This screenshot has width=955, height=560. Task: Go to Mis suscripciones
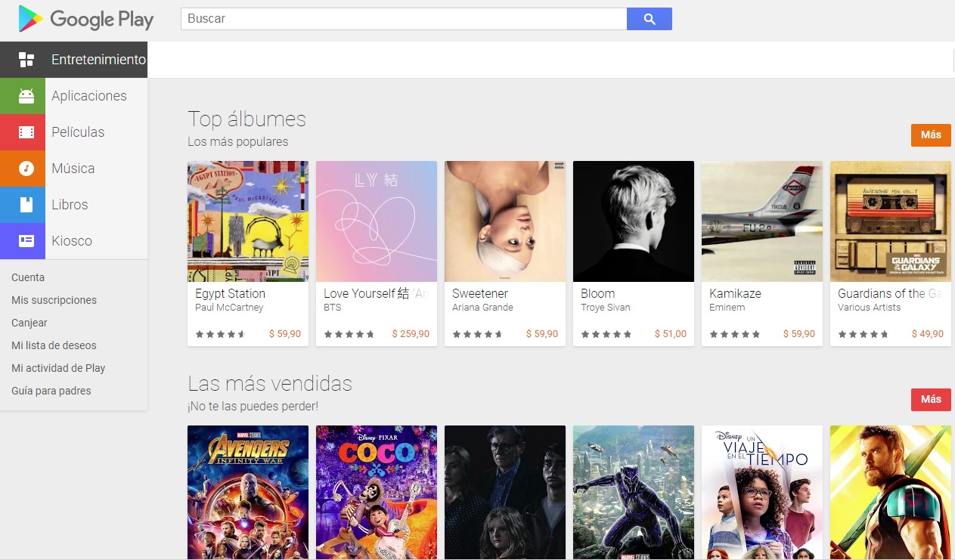coord(54,300)
